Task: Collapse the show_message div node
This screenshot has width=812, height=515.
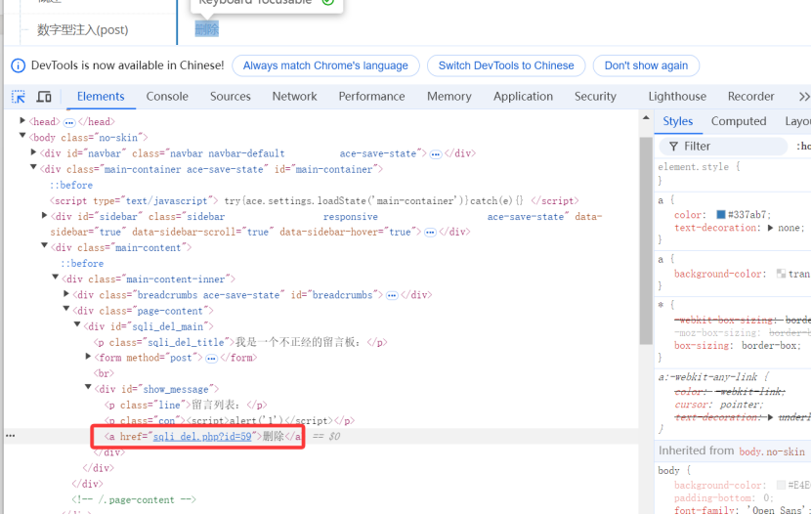Action: pos(88,387)
